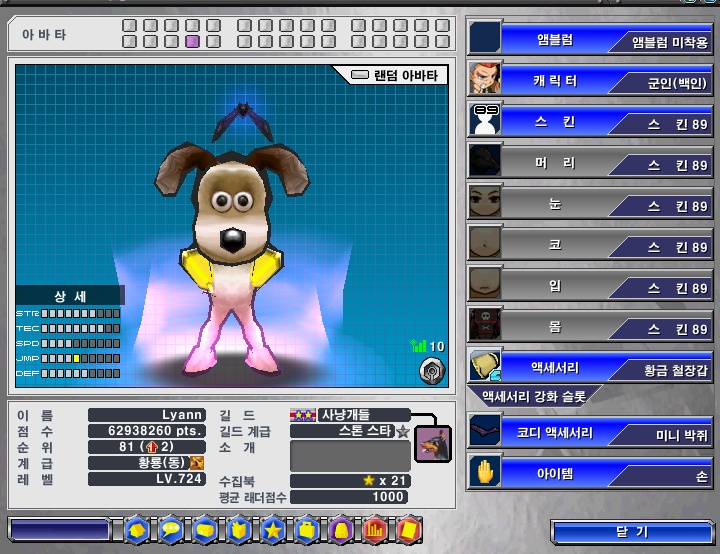Click the green signal bars icon
This screenshot has height=554, width=720.
click(418, 345)
